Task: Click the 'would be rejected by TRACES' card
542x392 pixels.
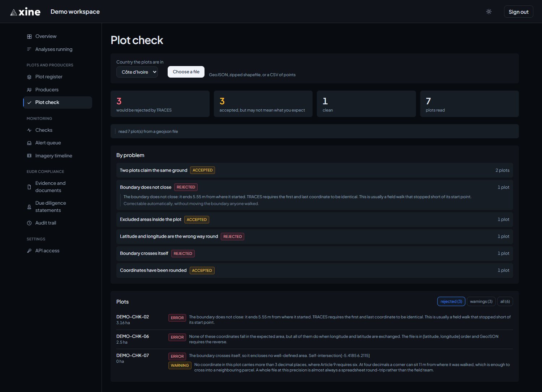Action: coord(160,104)
